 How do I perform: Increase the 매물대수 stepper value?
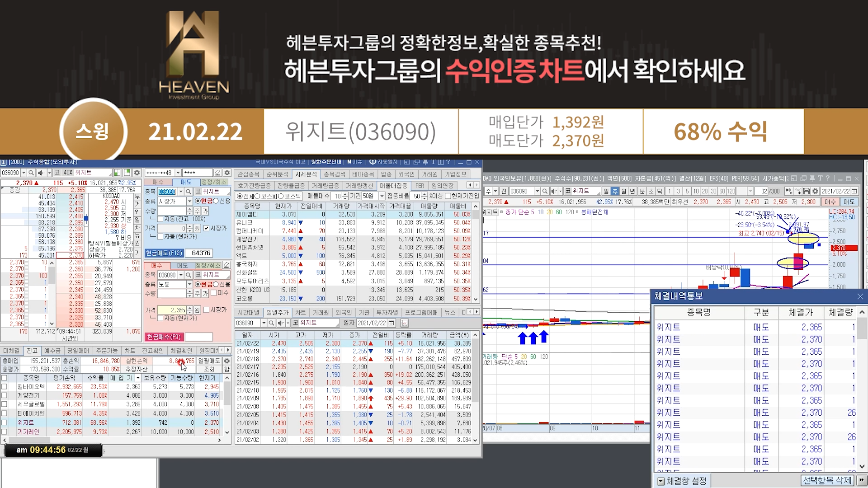pyautogui.click(x=345, y=194)
